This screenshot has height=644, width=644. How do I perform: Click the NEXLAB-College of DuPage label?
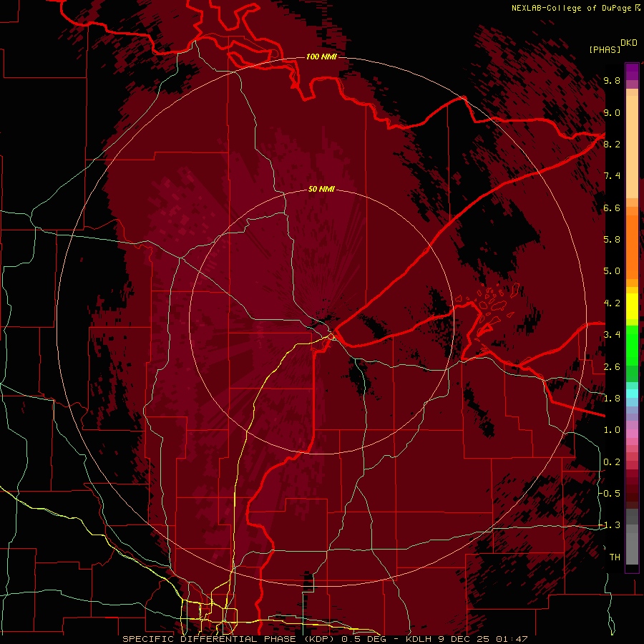coord(571,8)
